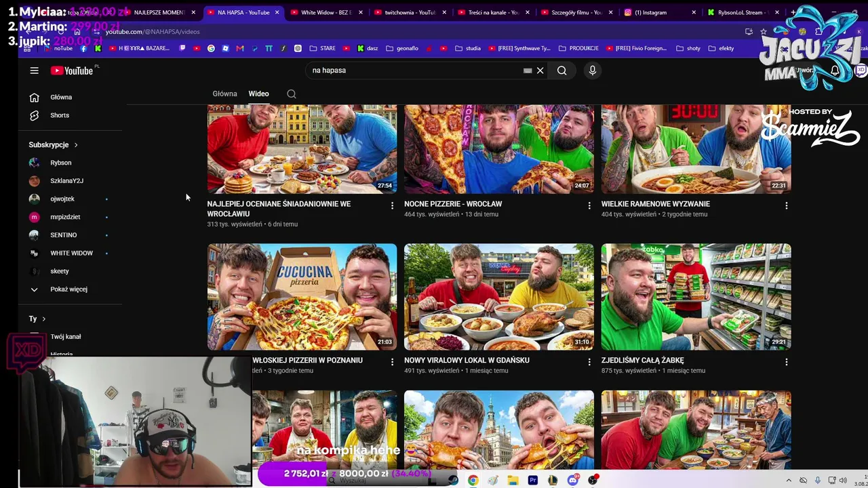
Task: Clear the 'na hapasa' search text
Action: click(540, 70)
